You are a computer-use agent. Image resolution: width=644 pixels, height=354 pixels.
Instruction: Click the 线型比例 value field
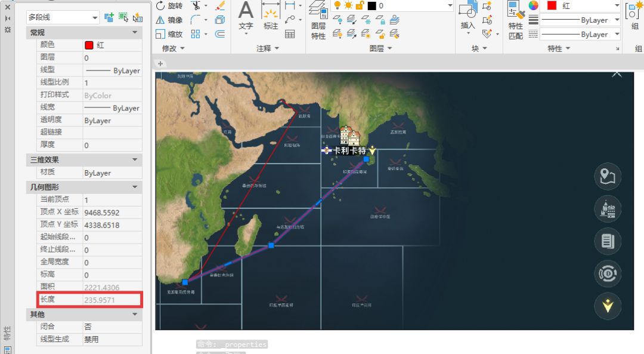point(113,82)
